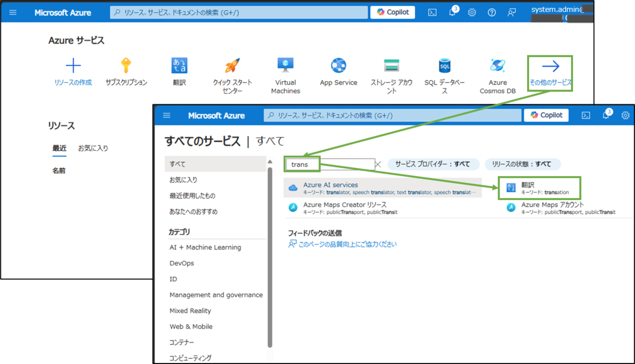The image size is (635, 364).
Task: Click リソースの作成 plus icon
Action: tap(73, 66)
